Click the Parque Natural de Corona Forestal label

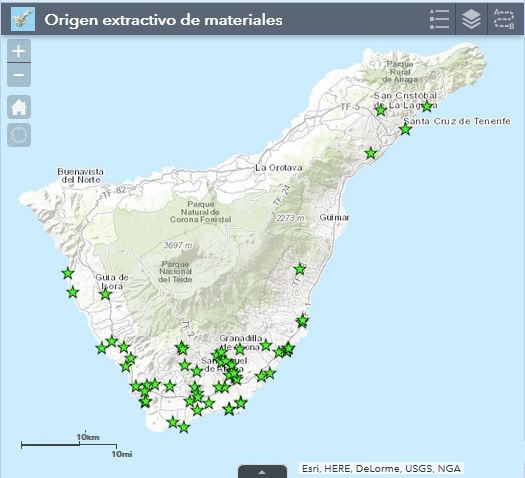point(200,212)
